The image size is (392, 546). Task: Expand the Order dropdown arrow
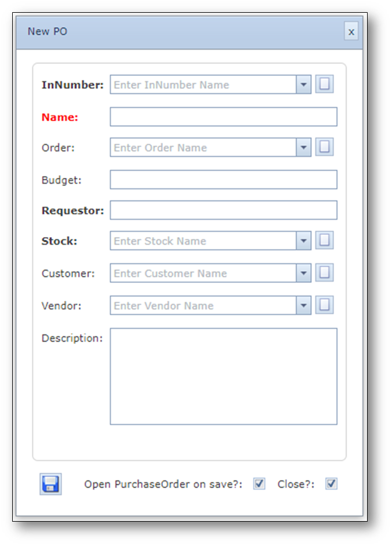click(303, 147)
